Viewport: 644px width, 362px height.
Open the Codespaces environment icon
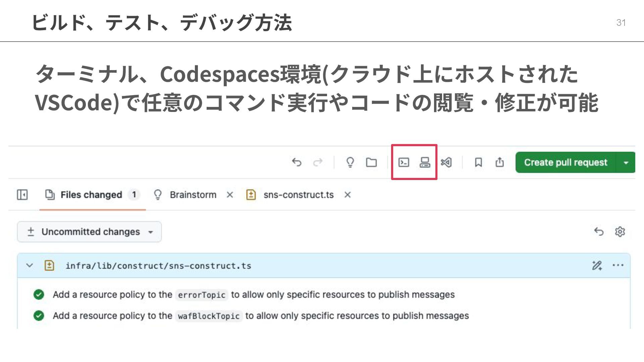(x=425, y=163)
